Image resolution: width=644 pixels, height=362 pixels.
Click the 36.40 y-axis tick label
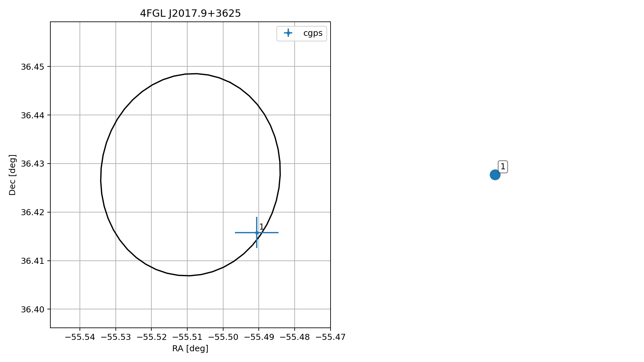[x=33, y=309]
